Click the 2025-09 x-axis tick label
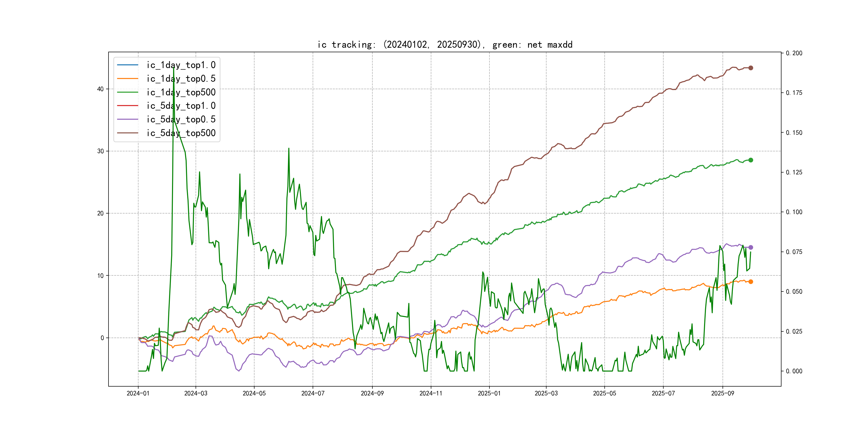 coord(723,393)
